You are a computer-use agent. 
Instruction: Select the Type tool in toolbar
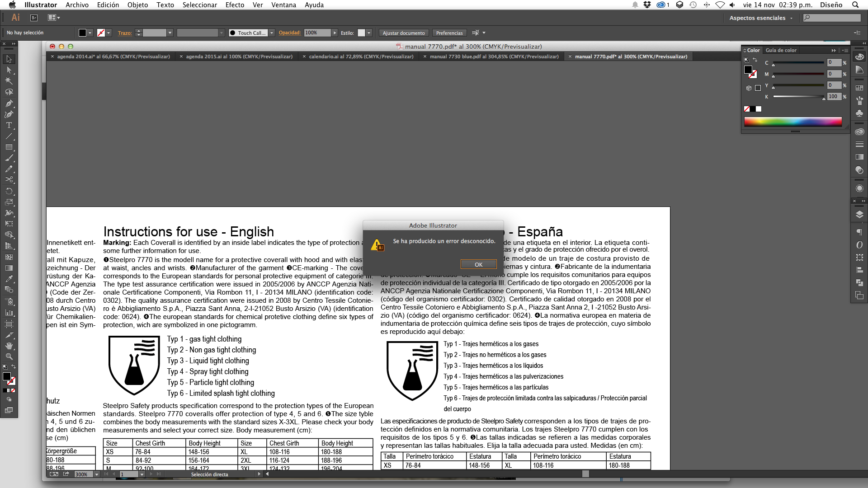pos(8,126)
